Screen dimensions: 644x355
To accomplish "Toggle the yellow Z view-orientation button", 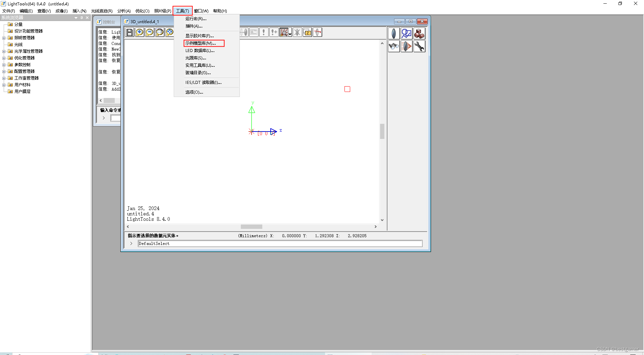I will coord(307,32).
